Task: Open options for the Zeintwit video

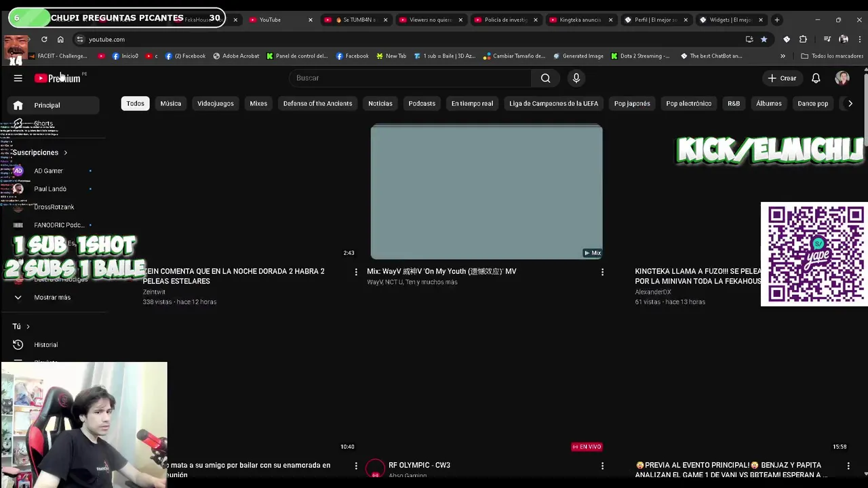Action: 356,272
